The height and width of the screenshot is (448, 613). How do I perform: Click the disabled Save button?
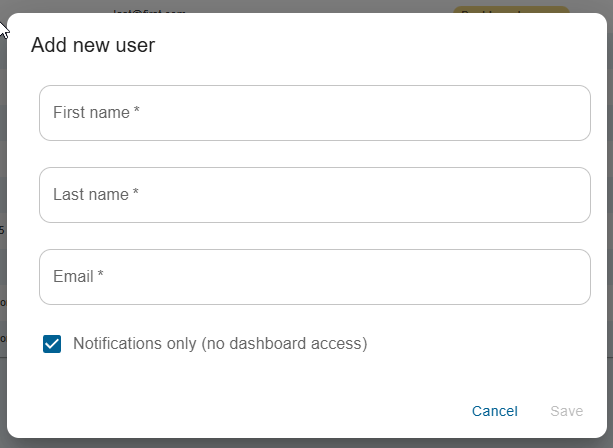pos(566,411)
